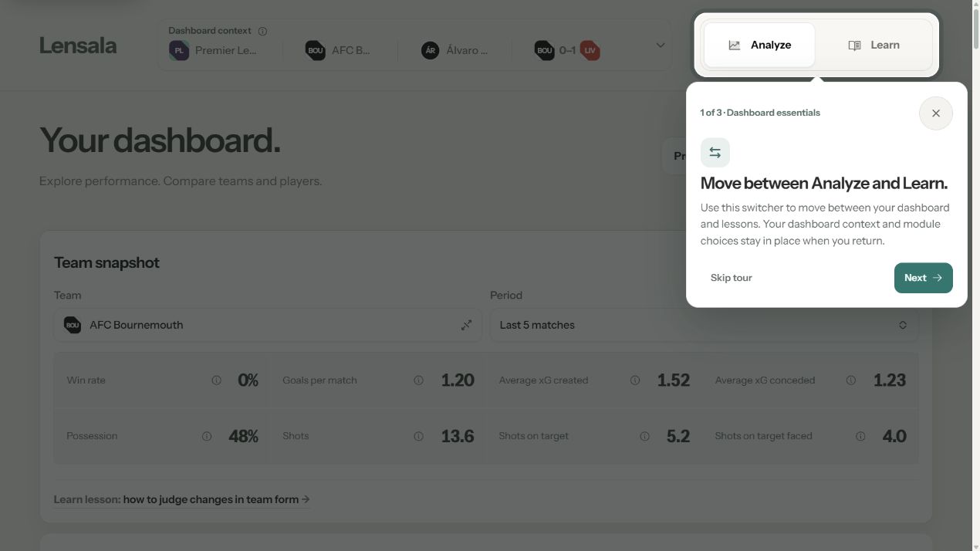Click the Average xG created value 1.52
Image resolution: width=980 pixels, height=551 pixels.
(674, 380)
